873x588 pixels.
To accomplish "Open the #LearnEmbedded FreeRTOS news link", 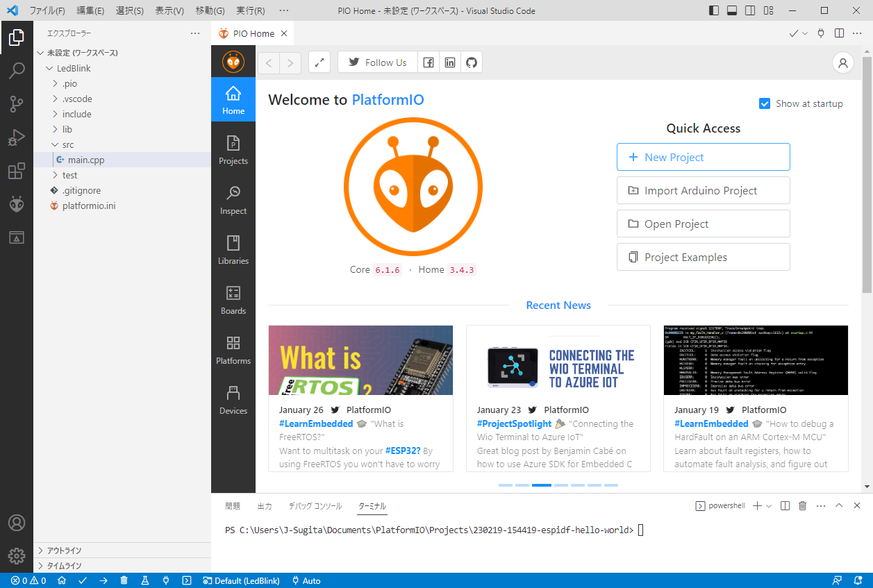I will [x=316, y=423].
